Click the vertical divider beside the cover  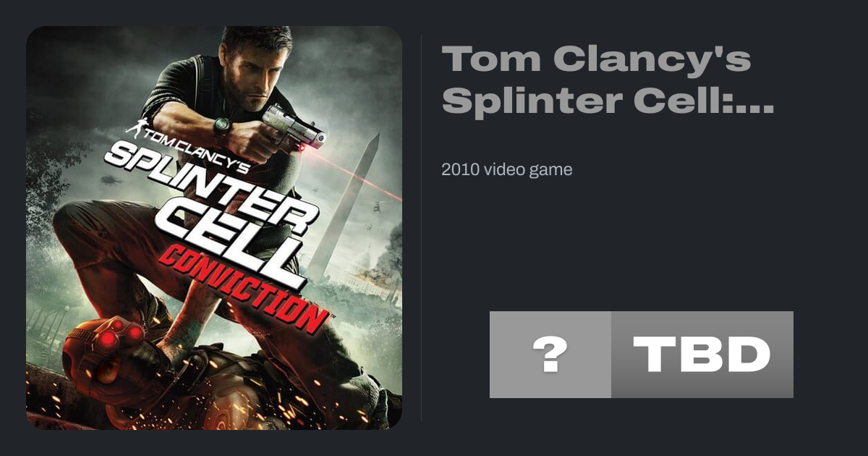(x=421, y=227)
